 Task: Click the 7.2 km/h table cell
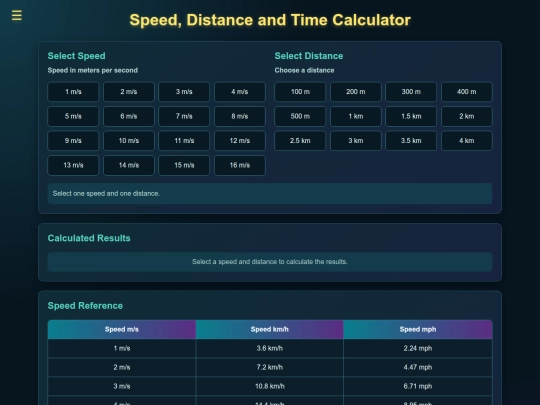click(270, 367)
